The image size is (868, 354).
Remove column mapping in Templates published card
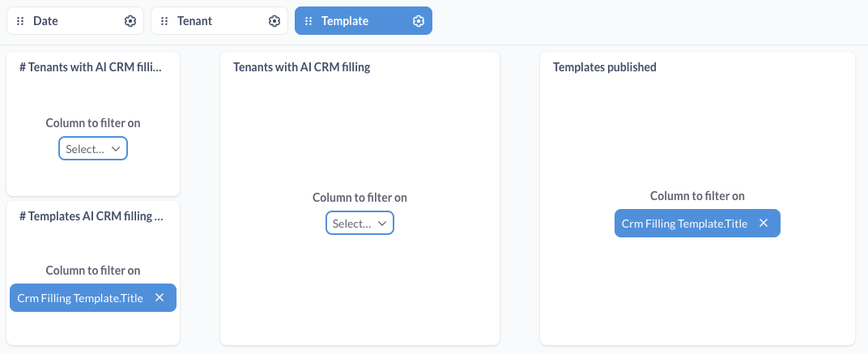point(764,223)
